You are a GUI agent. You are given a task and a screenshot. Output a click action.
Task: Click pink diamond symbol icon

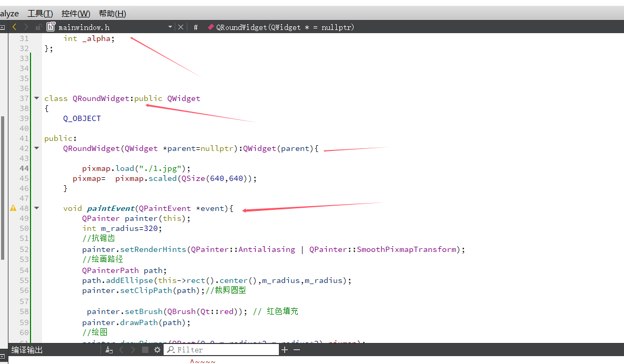point(211,27)
